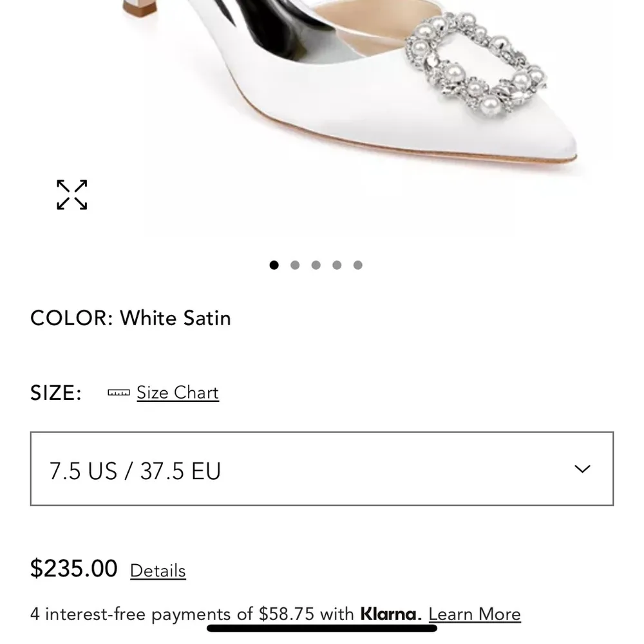Open the Size Chart link
644x644 pixels.
(178, 392)
